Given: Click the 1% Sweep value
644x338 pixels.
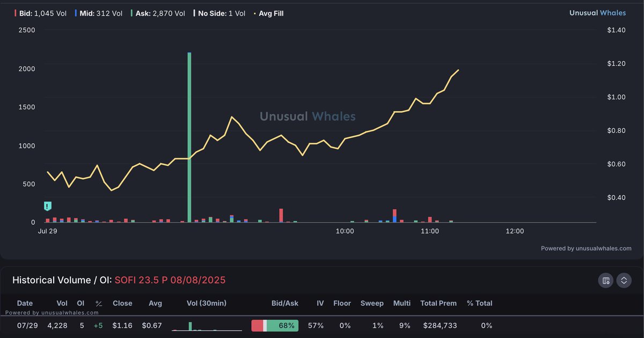Looking at the screenshot, I should pos(378,325).
